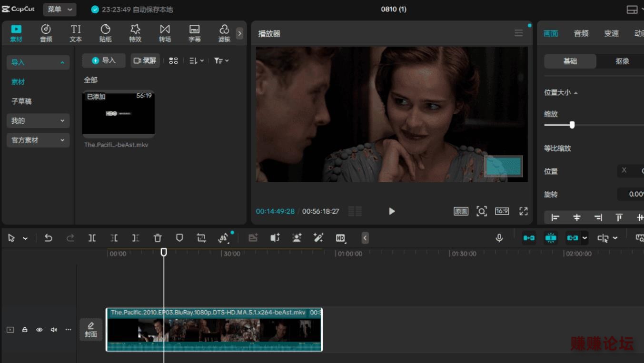Expand the 官方素材 section
This screenshot has width=644, height=363.
[x=38, y=140]
